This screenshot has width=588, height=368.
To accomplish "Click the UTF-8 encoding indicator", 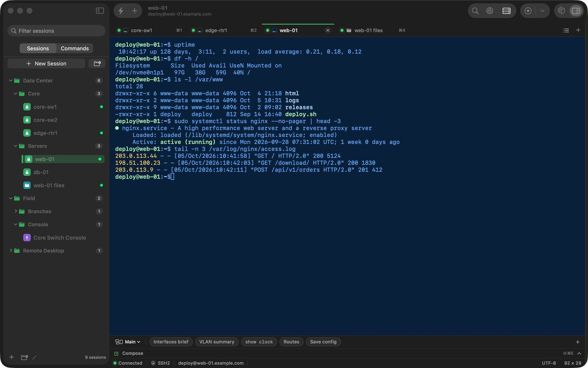I will pyautogui.click(x=549, y=363).
